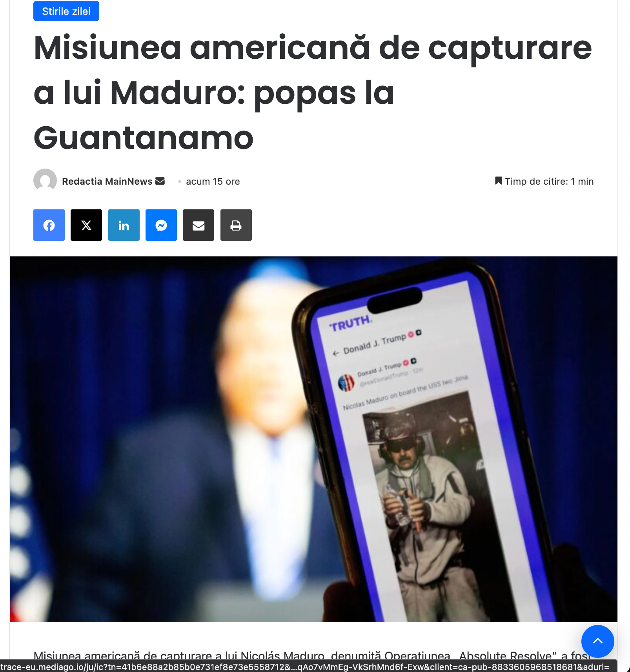
Task: Open Redactia MainNews author page
Action: tap(107, 182)
